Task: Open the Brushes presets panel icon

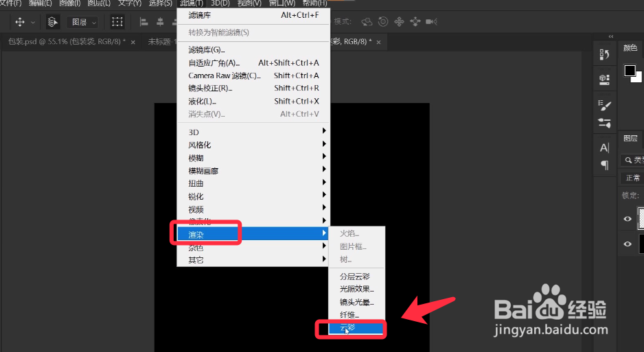Action: pos(604,123)
